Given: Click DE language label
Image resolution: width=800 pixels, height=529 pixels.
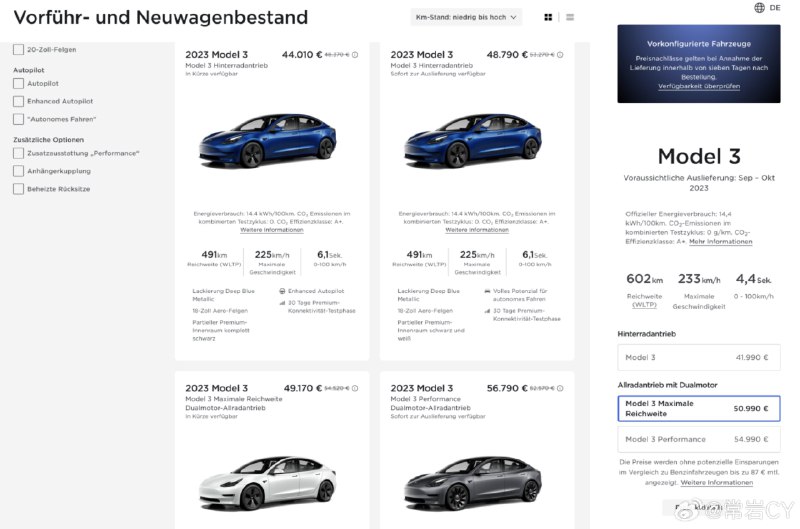Looking at the screenshot, I should click(775, 8).
